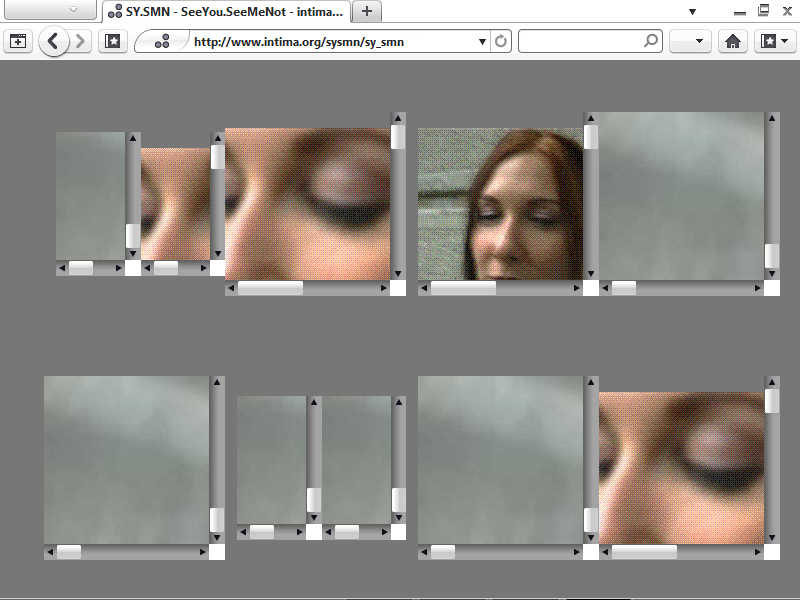Select the SY.SMN - SeeYou.SeeMeNot tab

coord(227,11)
